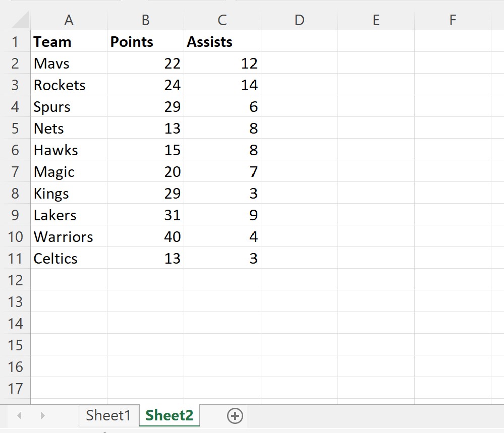The image size is (504, 433).
Task: Select the Rockets cell
Action: pyautogui.click(x=69, y=85)
